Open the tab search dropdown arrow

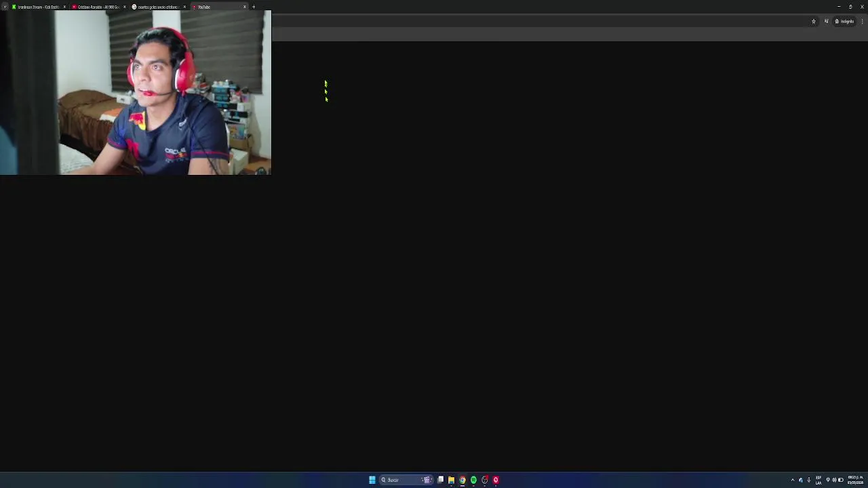[5, 7]
